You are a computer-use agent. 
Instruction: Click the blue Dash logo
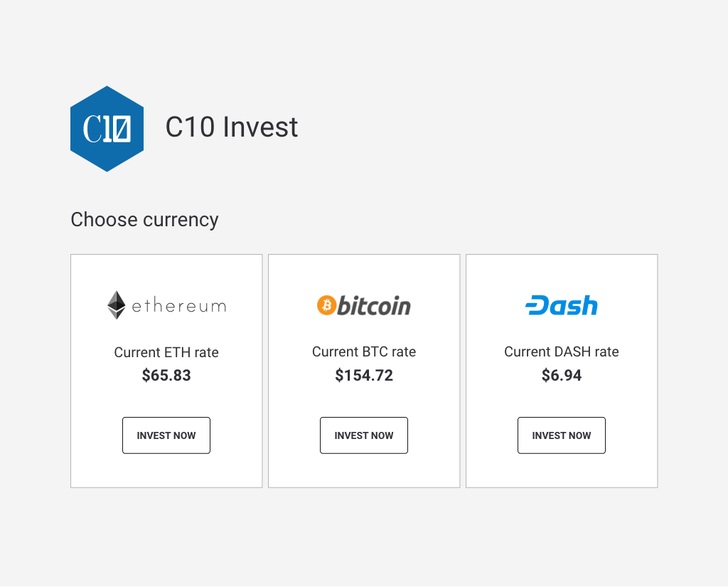tap(562, 305)
